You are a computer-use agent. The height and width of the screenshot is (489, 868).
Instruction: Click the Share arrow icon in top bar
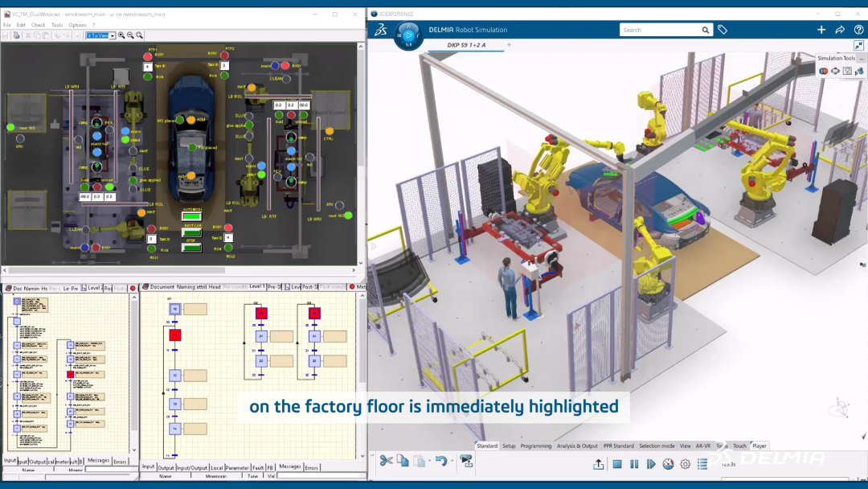[x=840, y=30]
